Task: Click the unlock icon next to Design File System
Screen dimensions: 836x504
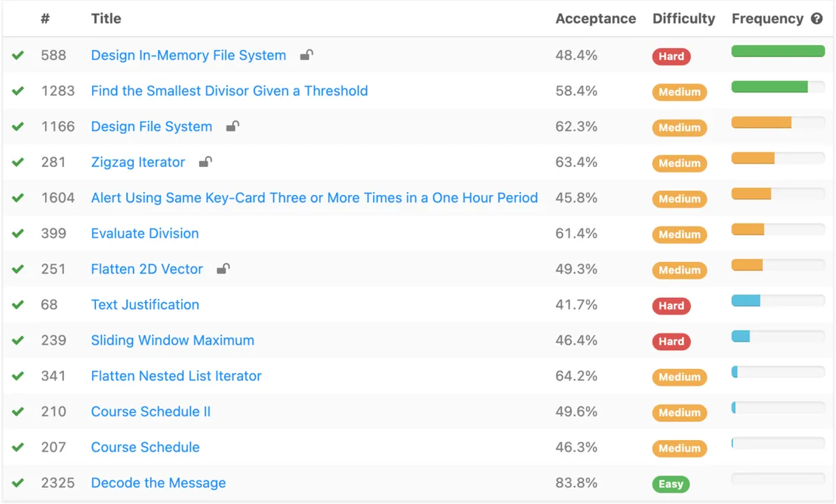Action: click(x=233, y=126)
